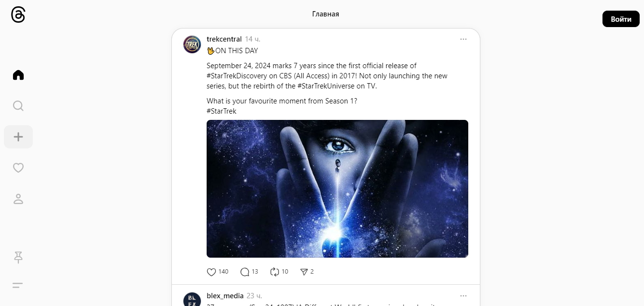Open blex_media's profile via their username

tap(224, 295)
